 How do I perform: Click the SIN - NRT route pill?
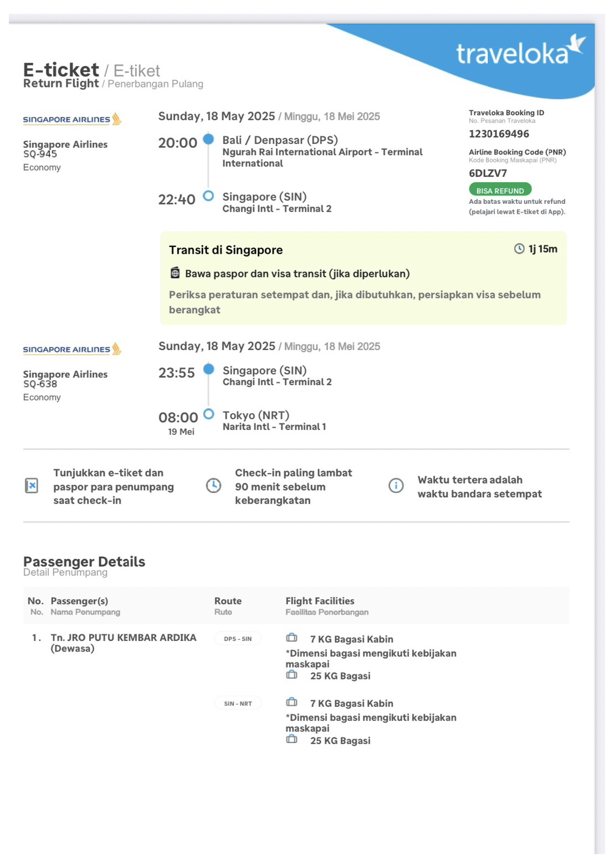pos(238,703)
